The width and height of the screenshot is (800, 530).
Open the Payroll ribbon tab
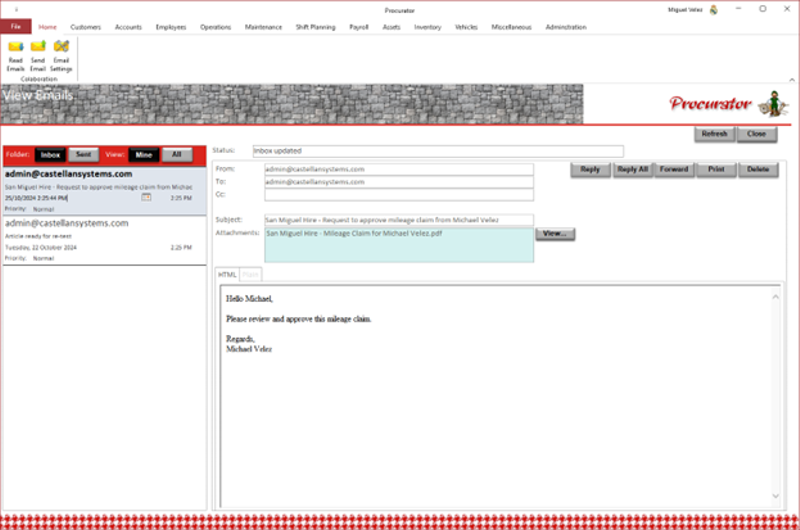click(x=358, y=27)
